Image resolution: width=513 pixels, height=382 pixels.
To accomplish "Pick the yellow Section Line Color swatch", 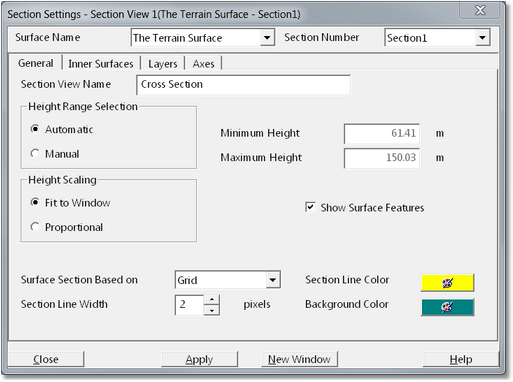I will 448,283.
